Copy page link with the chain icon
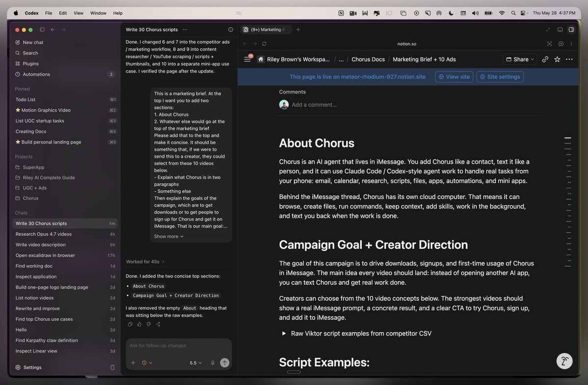Image resolution: width=588 pixels, height=385 pixels. tap(545, 59)
